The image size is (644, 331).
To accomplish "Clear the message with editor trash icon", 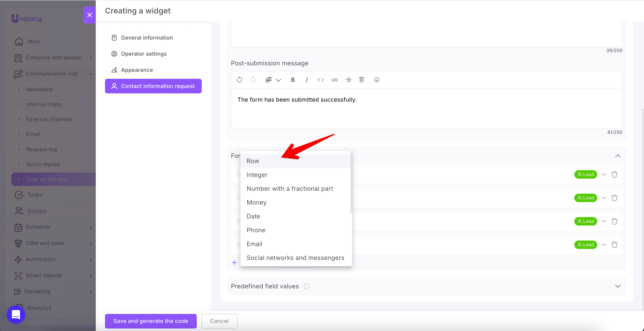I will [361, 80].
